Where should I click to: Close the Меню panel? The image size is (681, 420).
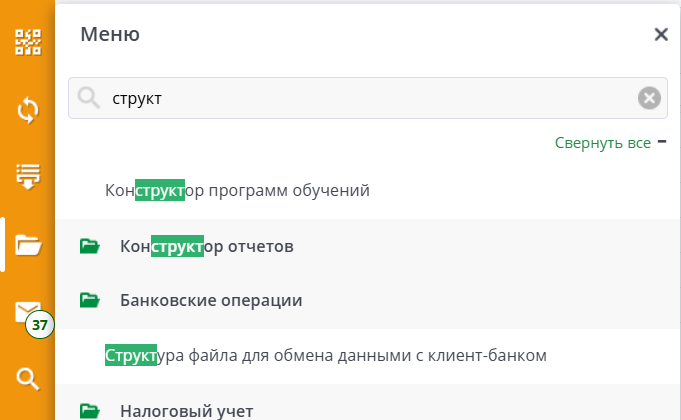pyautogui.click(x=661, y=34)
